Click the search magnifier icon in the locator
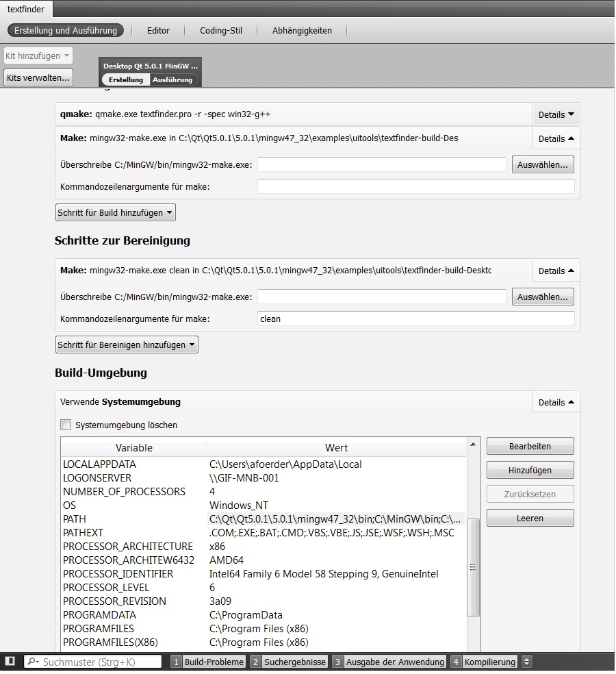This screenshot has width=616, height=674. coord(33,662)
